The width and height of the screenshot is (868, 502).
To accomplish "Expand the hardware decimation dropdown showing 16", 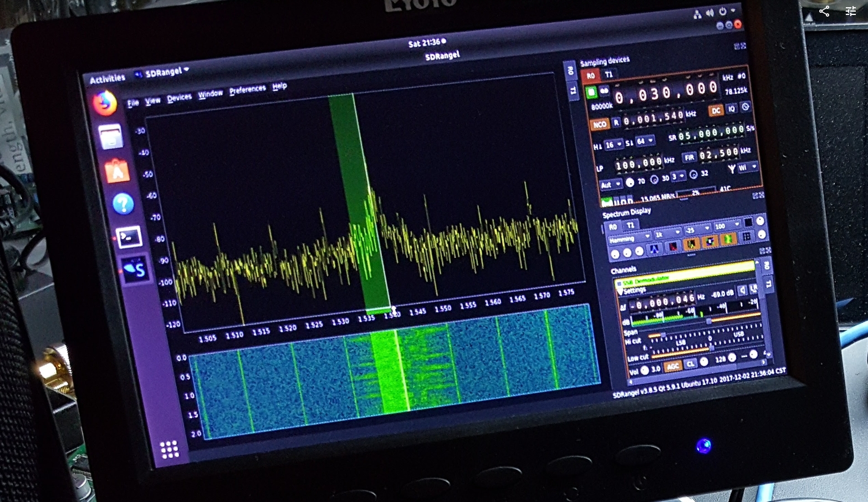I will point(613,145).
